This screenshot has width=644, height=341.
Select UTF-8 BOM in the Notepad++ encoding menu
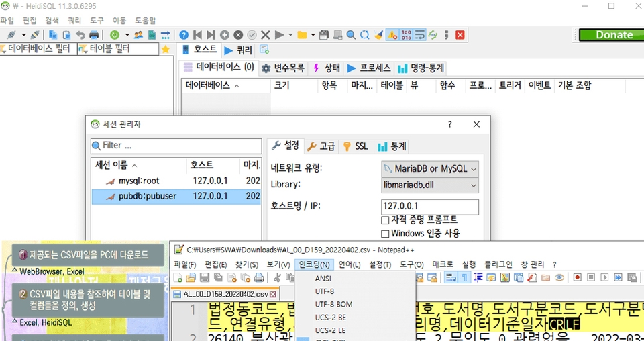[333, 305]
